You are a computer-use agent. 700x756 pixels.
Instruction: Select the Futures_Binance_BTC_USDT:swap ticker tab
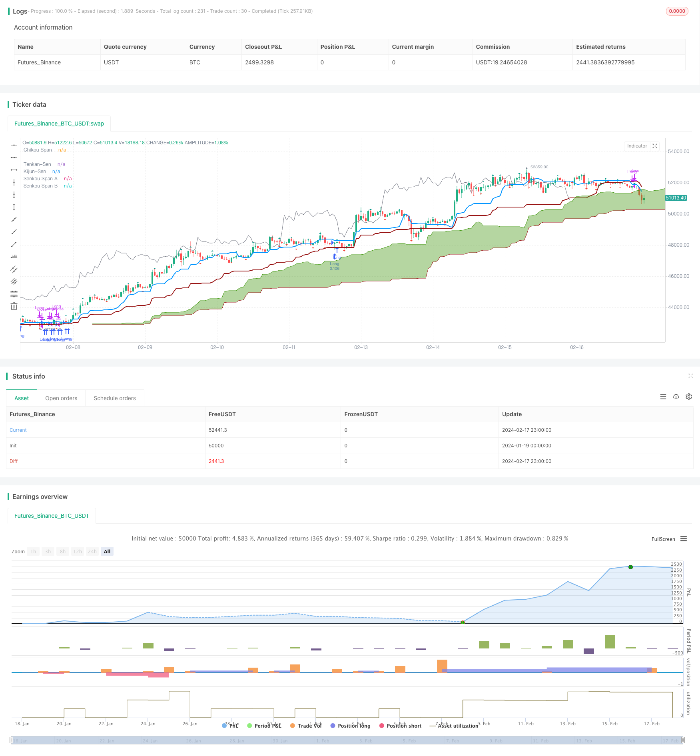(59, 124)
